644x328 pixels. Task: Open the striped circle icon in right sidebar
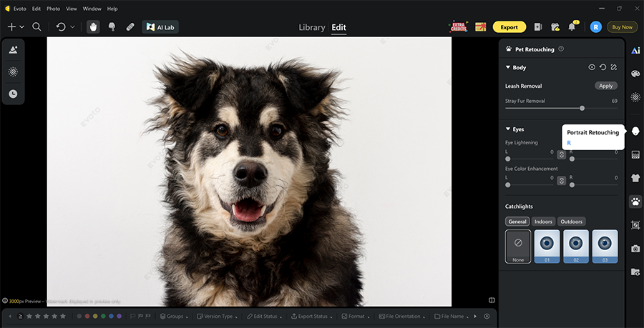635,97
